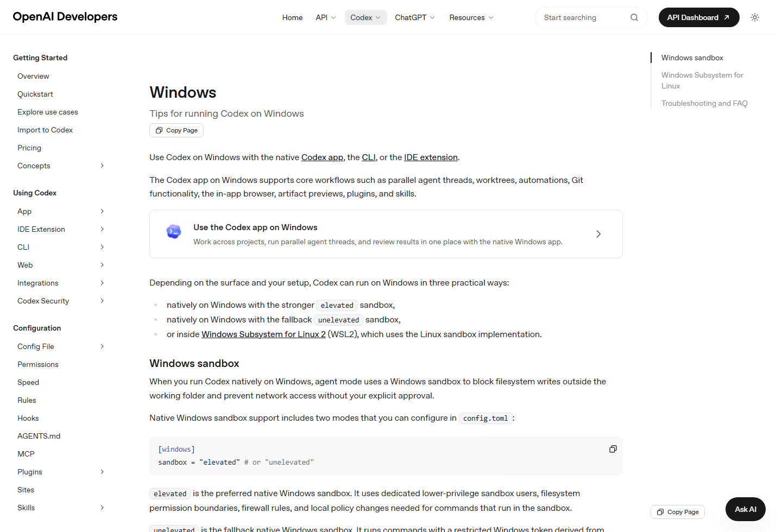This screenshot has height=532, width=782.
Task: Click the Windows sandbox heading
Action: (194, 364)
